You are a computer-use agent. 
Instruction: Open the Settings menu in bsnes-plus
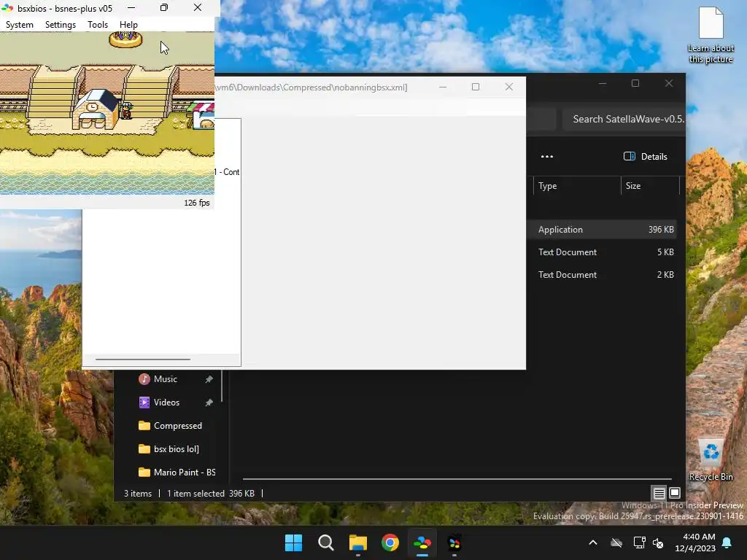coord(61,25)
